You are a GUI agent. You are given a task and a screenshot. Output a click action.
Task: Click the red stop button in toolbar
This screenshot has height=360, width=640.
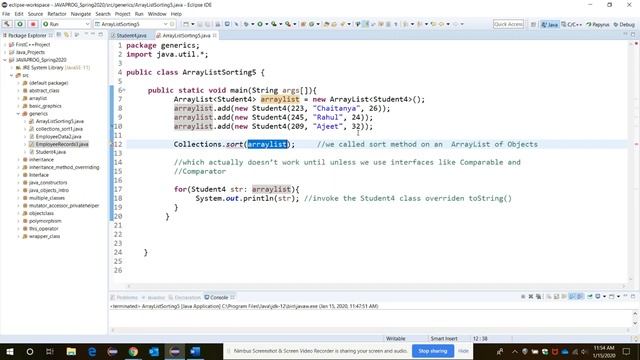coord(33,24)
